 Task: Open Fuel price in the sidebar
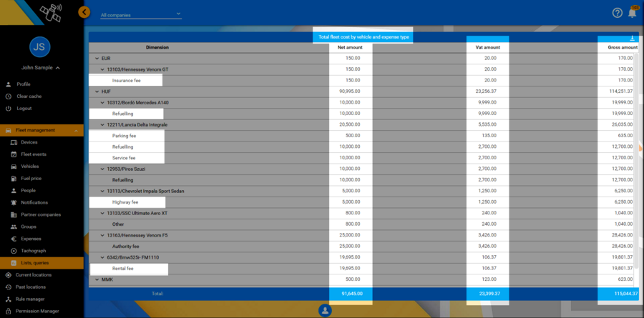(31, 178)
